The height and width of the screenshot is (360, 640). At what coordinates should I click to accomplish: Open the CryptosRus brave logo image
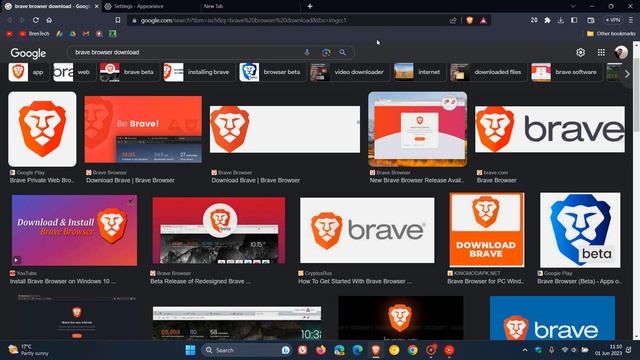pyautogui.click(x=367, y=230)
